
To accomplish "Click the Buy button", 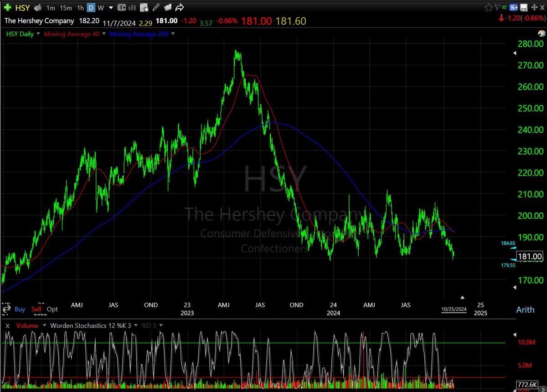I will (x=20, y=309).
